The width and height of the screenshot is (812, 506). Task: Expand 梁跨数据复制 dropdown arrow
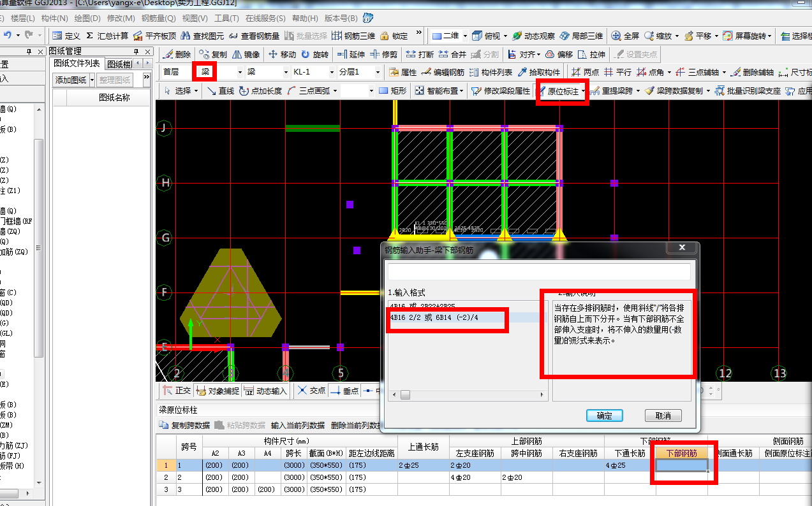[708, 90]
